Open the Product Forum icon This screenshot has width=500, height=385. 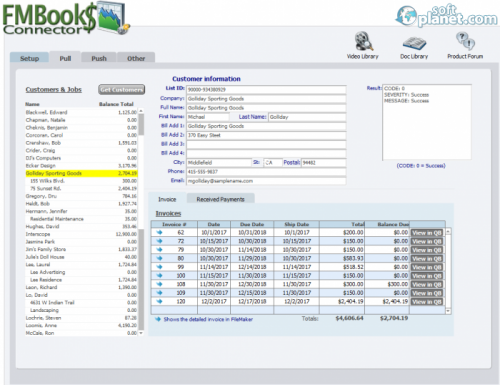[465, 45]
